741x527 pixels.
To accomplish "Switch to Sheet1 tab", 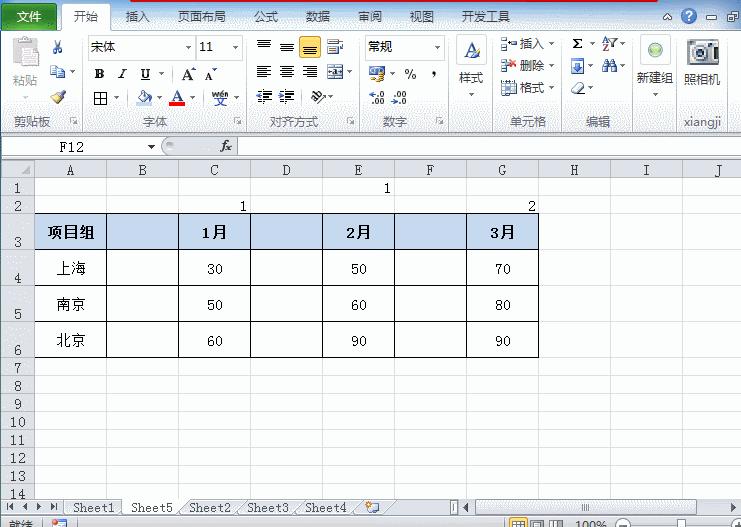I will (93, 508).
